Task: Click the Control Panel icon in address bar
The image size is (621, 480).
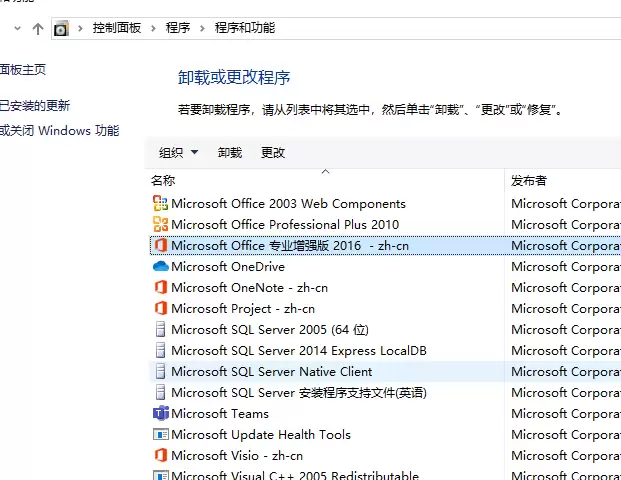Action: [61, 29]
